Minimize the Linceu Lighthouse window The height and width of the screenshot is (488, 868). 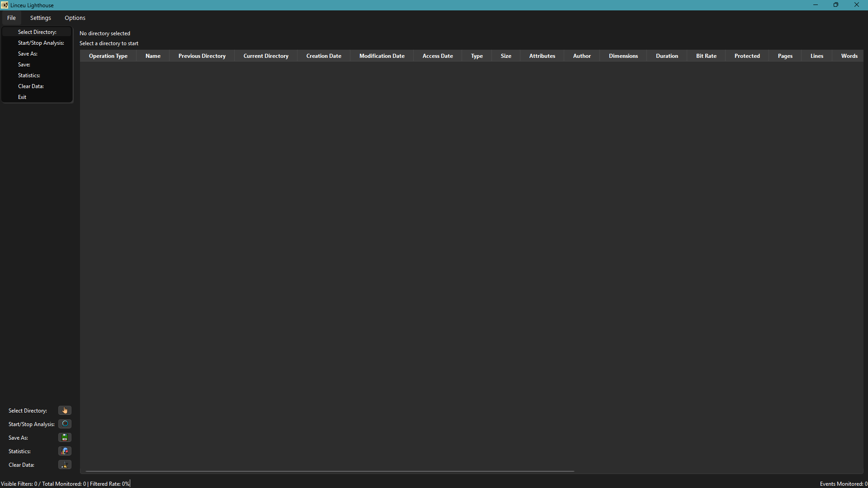point(815,5)
